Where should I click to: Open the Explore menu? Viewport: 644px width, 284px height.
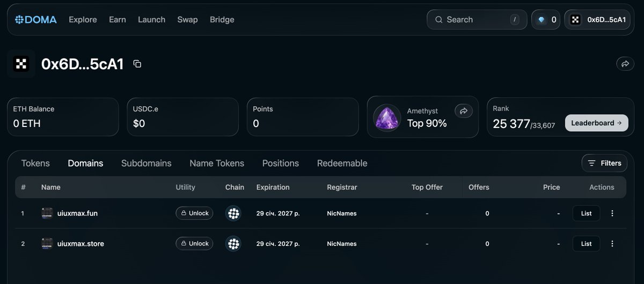(x=83, y=20)
